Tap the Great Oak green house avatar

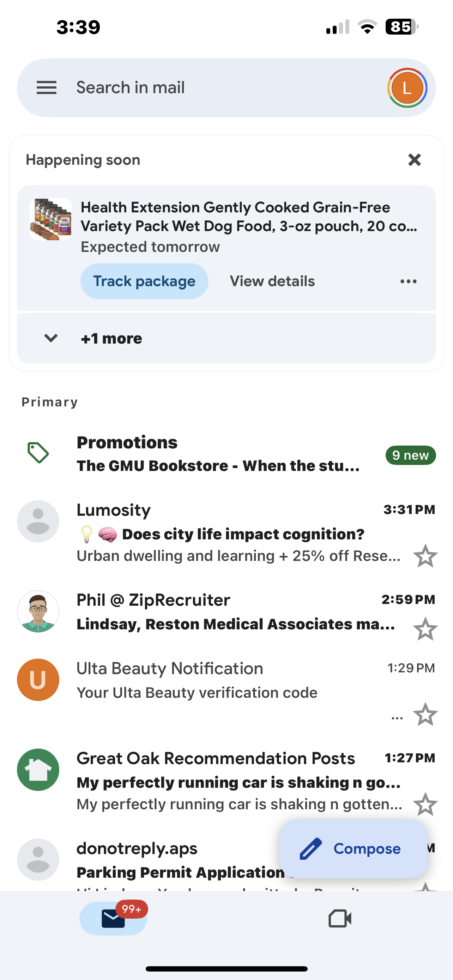click(38, 770)
